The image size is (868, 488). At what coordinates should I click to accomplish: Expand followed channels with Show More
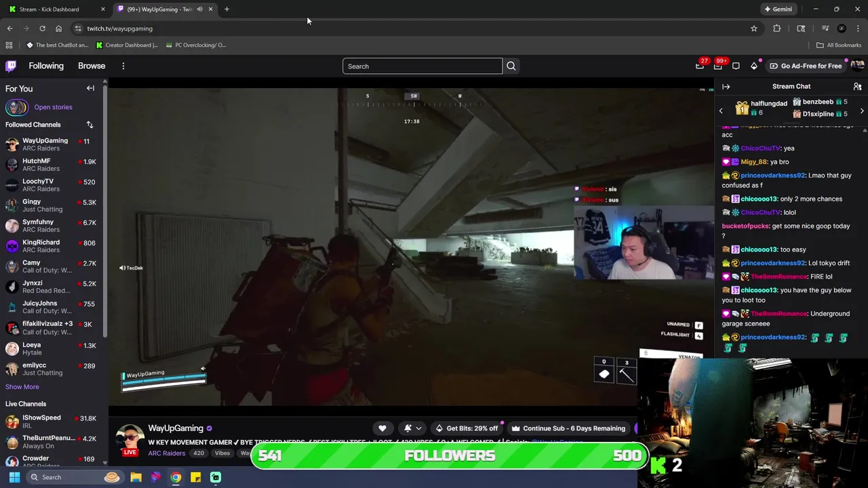[x=22, y=387]
